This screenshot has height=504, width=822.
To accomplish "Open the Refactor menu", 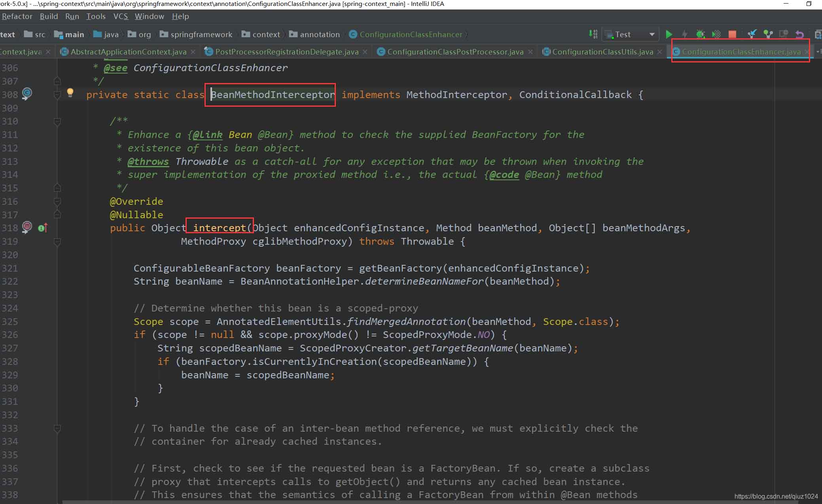I will (x=17, y=16).
